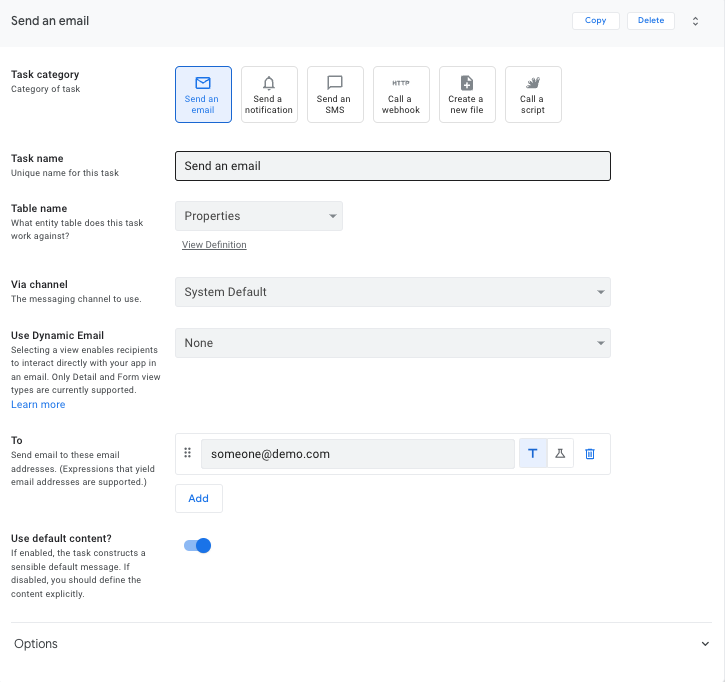Select the Send an email task category
The width and height of the screenshot is (725, 682).
[x=203, y=94]
